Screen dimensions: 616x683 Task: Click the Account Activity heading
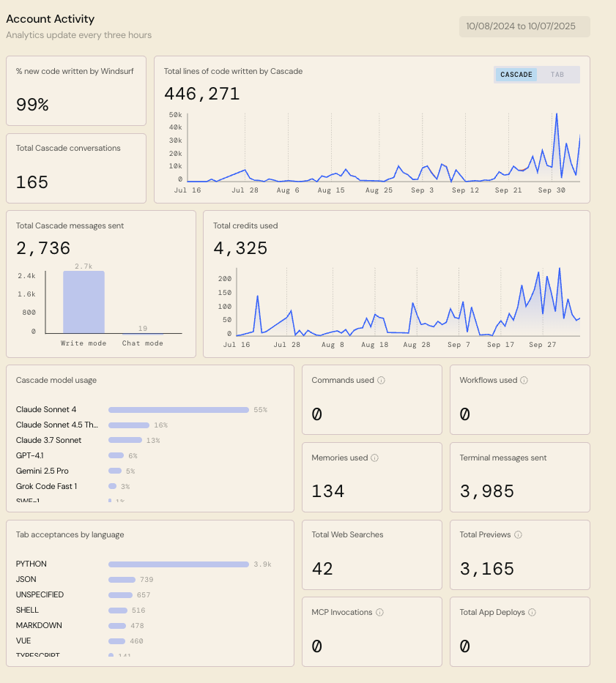coord(50,19)
